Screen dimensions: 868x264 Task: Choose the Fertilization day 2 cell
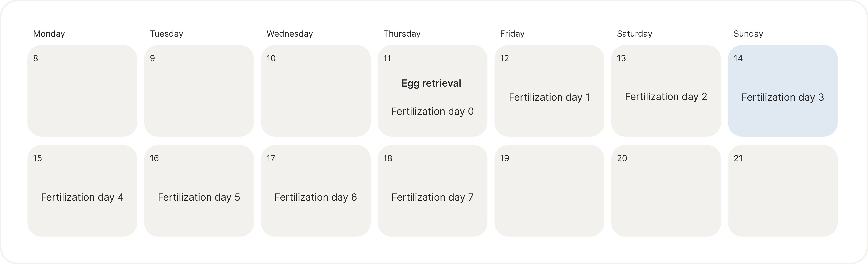tap(666, 91)
